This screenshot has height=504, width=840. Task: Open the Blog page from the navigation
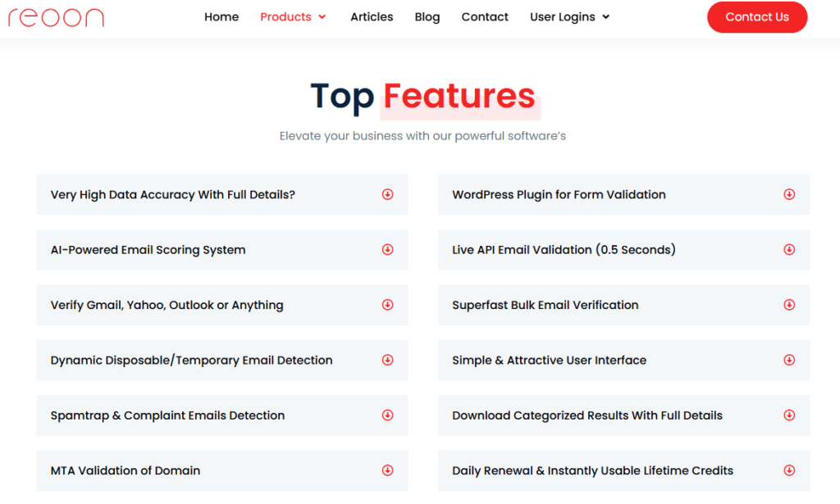point(427,16)
